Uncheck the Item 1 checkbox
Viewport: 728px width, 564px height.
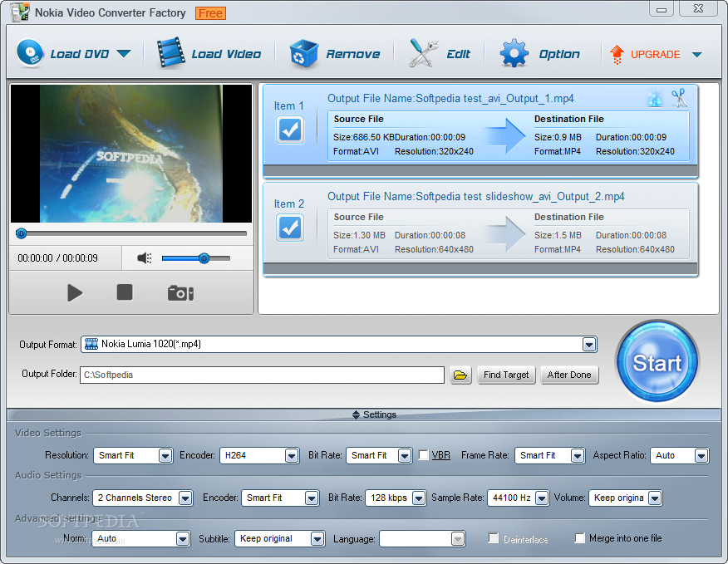click(290, 130)
